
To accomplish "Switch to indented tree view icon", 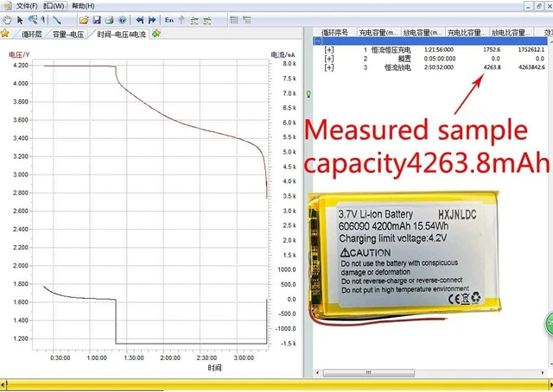I will [247, 20].
